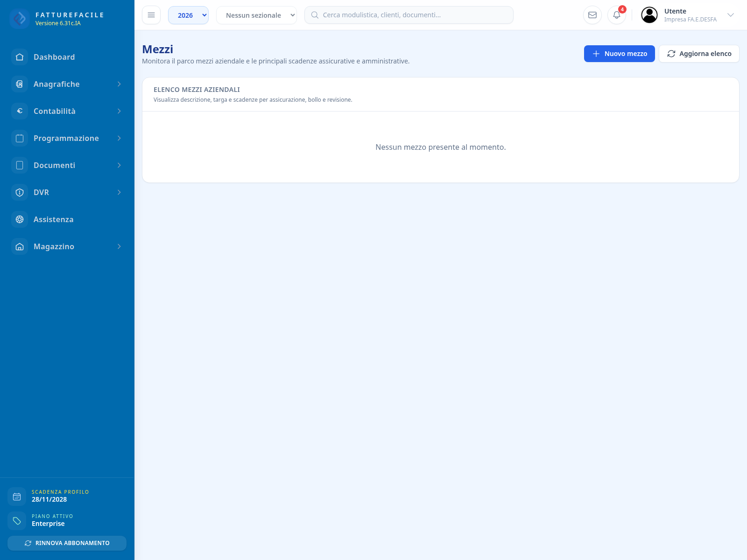Click the Versione 6.31c.IA text
Viewport: 747px width, 560px height.
[x=58, y=23]
